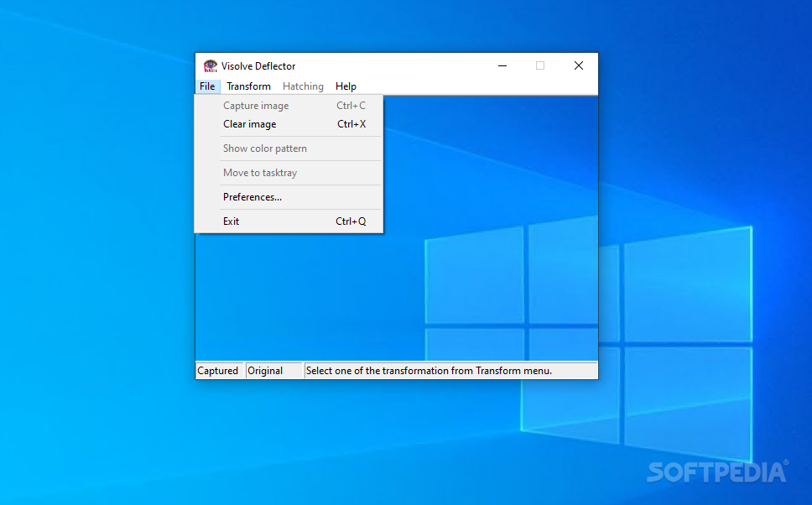Image resolution: width=812 pixels, height=505 pixels.
Task: Choose Show color pattern option
Action: pos(289,148)
